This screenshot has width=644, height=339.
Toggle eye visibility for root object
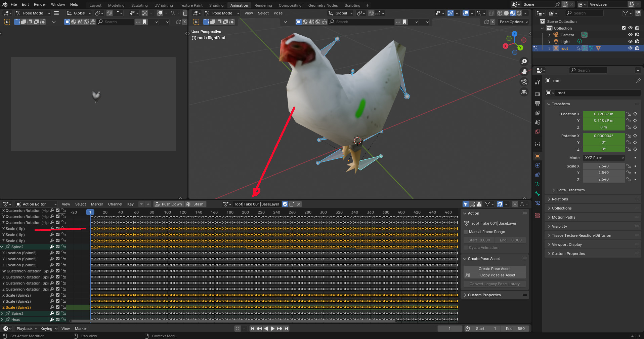click(x=630, y=48)
